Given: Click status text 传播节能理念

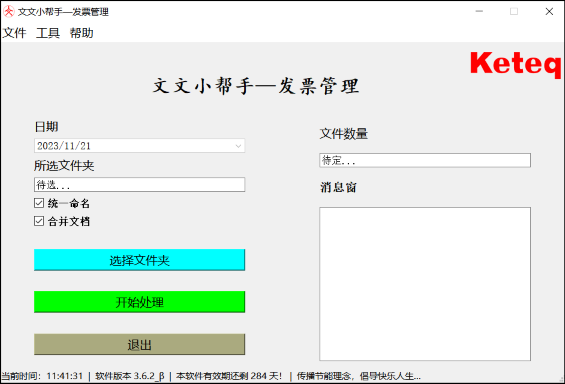Looking at the screenshot, I should click(324, 376).
